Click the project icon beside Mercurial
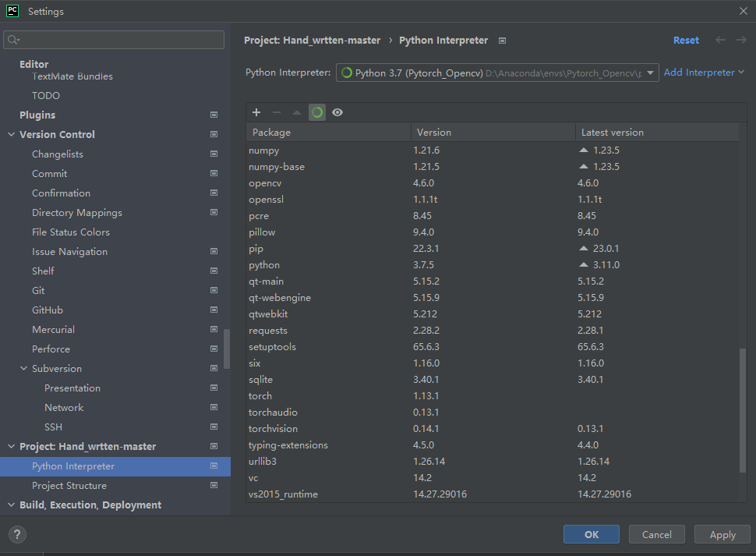This screenshot has height=556, width=756. 214,329
